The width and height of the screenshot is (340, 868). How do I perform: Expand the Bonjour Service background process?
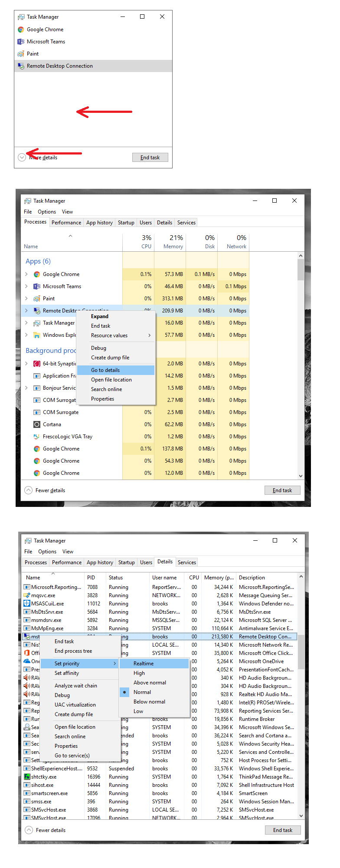pos(26,388)
